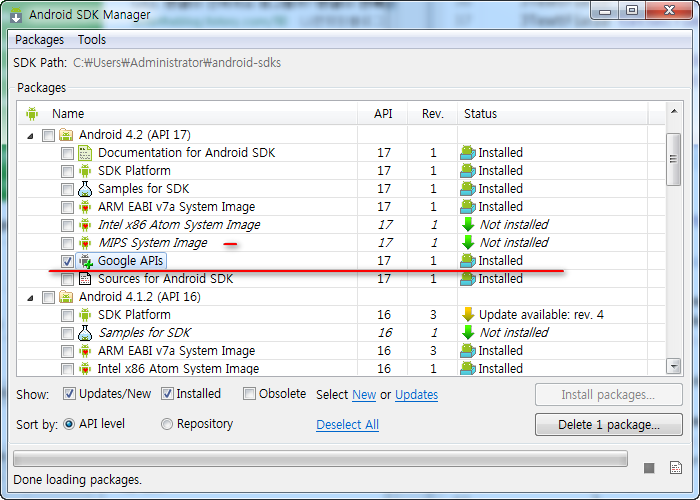
Task: Click the API 16 Samples for SDK flask icon
Action: click(85, 333)
